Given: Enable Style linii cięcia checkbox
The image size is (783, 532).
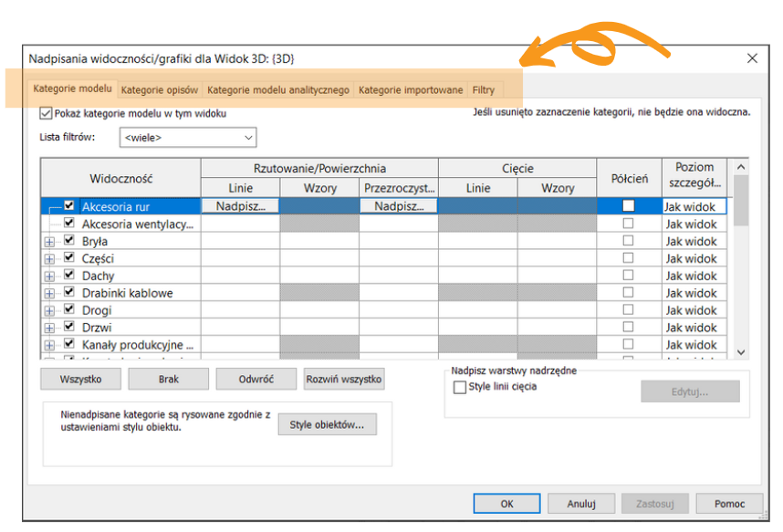Looking at the screenshot, I should tap(460, 387).
